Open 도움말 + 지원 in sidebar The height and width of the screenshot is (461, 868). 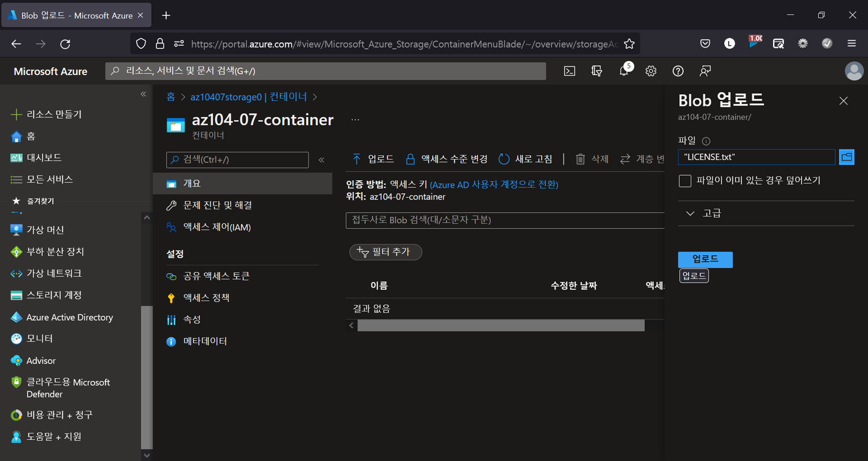click(x=46, y=436)
